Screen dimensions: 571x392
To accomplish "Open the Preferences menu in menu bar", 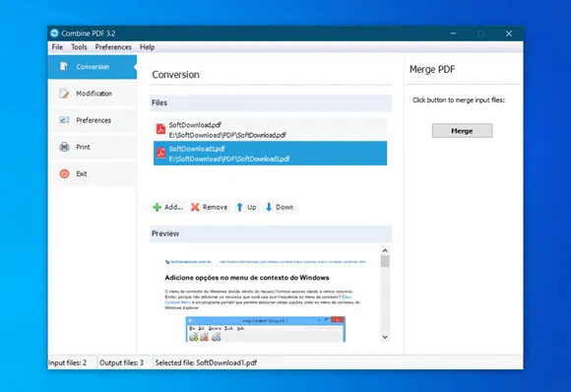I will [x=113, y=47].
